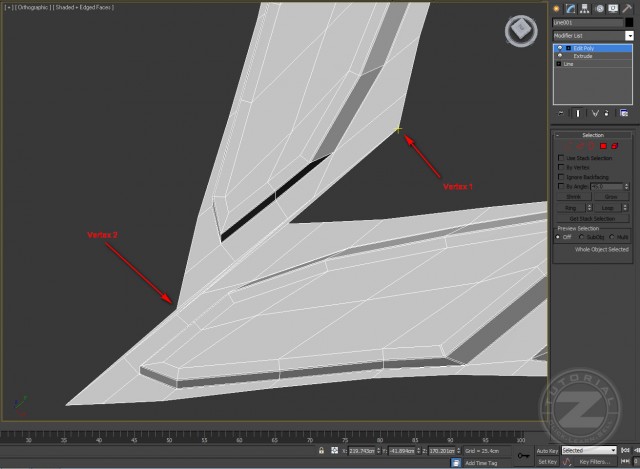Open the Create command panel tab
Image resolution: width=640 pixels, height=469 pixels.
coord(557,8)
